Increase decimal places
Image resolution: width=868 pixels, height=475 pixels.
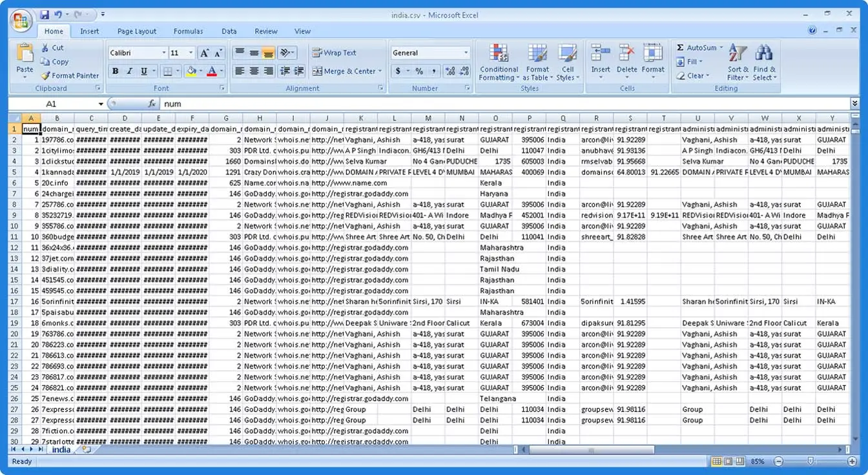pos(450,71)
